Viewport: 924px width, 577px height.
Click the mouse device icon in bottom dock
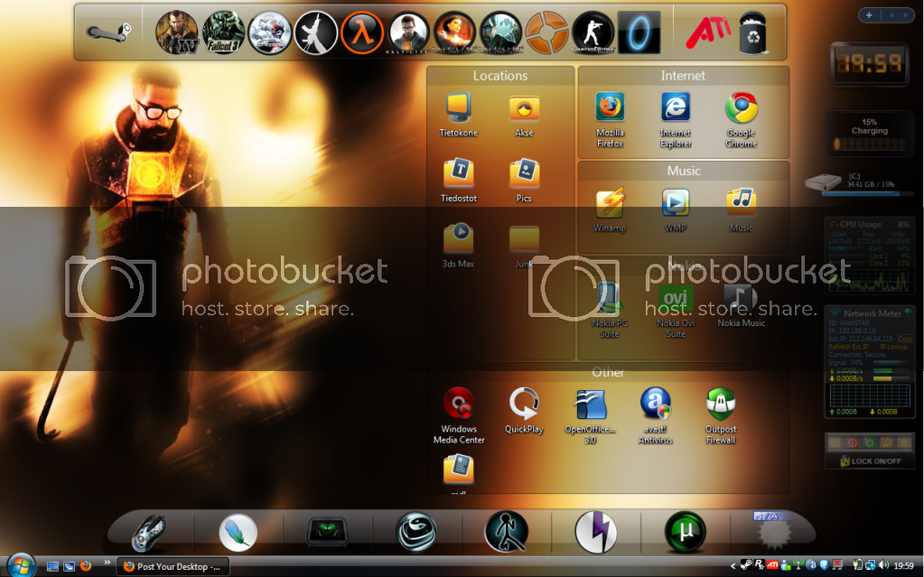[x=149, y=532]
